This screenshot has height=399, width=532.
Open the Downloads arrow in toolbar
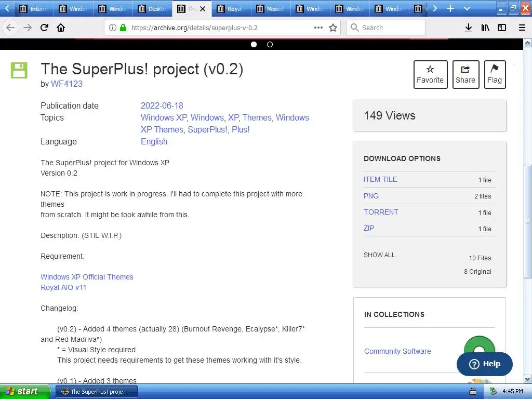[x=468, y=28]
